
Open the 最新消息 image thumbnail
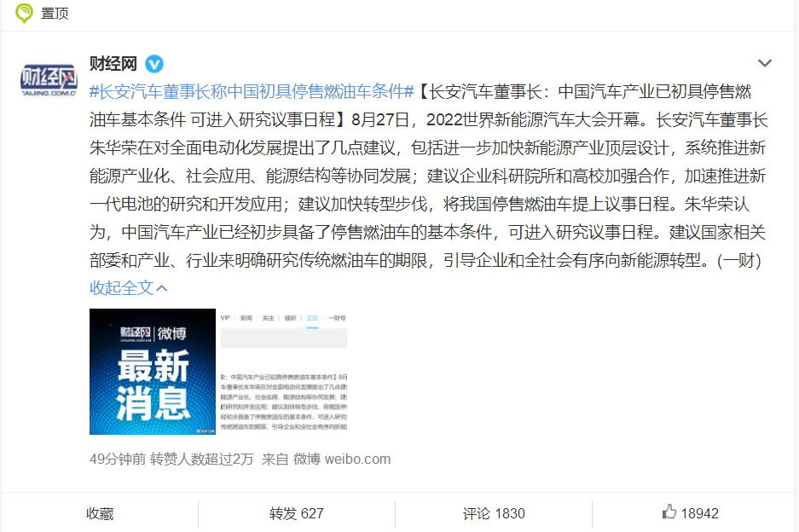pyautogui.click(x=153, y=372)
